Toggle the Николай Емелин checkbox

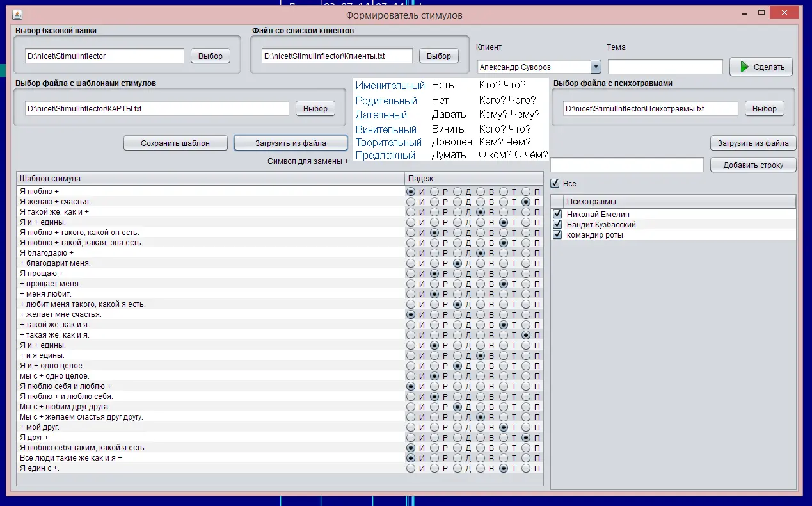(557, 214)
